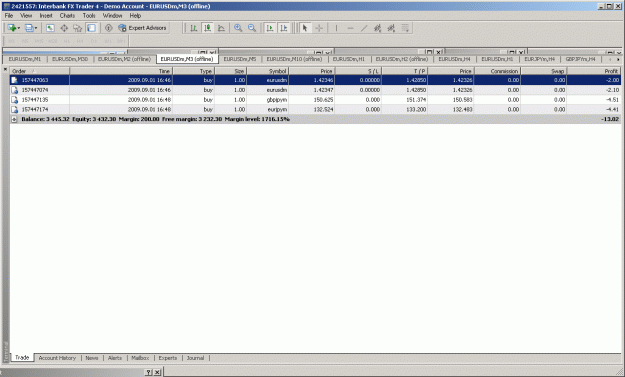Sort by the Time column header
Image resolution: width=625 pixels, height=377 pixels.
tap(121, 71)
